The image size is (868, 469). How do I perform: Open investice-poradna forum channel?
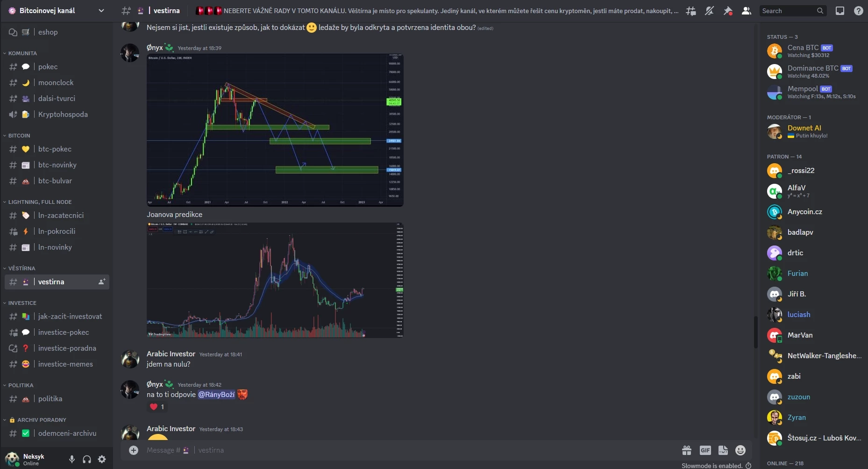coord(57,348)
